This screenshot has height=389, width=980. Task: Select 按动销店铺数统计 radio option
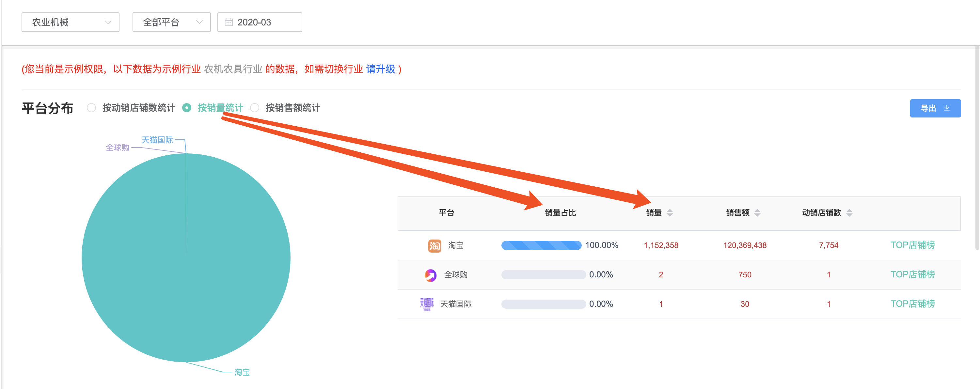pyautogui.click(x=91, y=108)
